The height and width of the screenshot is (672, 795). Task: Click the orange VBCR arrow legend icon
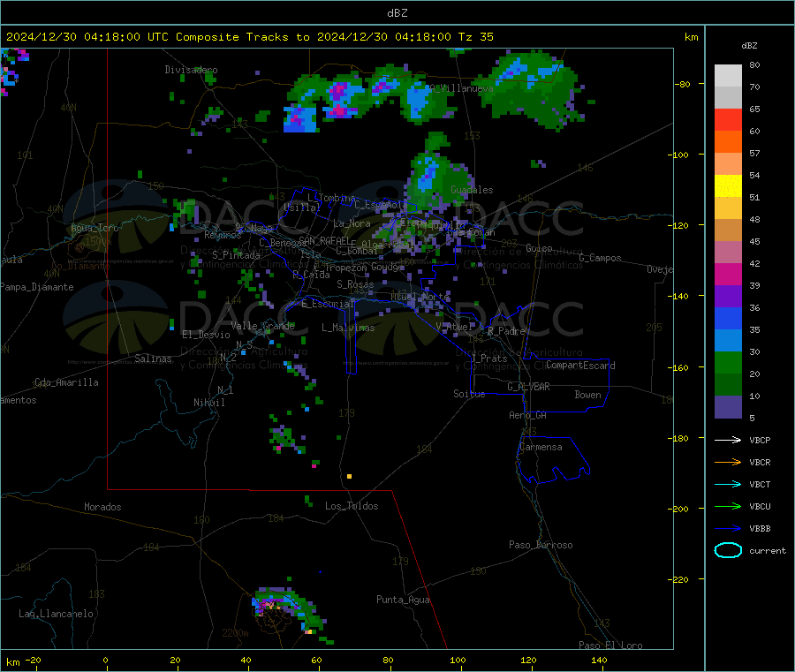pyautogui.click(x=728, y=462)
